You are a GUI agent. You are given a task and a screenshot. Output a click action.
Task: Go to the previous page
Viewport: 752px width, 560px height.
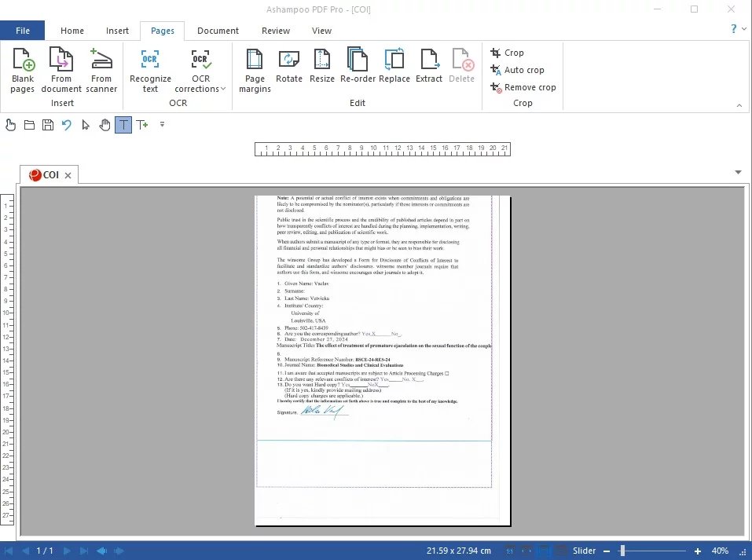click(x=25, y=551)
